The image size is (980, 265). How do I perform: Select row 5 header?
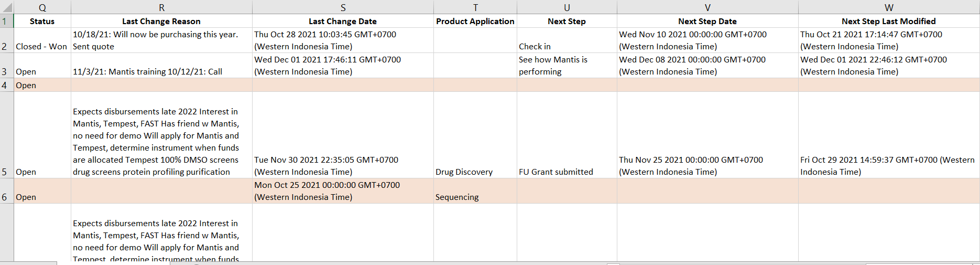tap(7, 135)
